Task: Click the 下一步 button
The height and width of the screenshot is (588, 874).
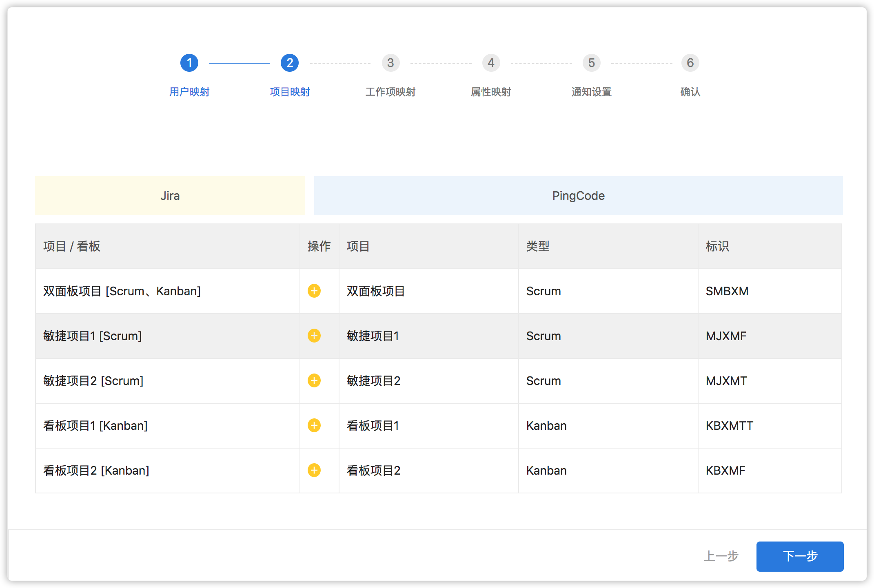Action: [x=799, y=556]
